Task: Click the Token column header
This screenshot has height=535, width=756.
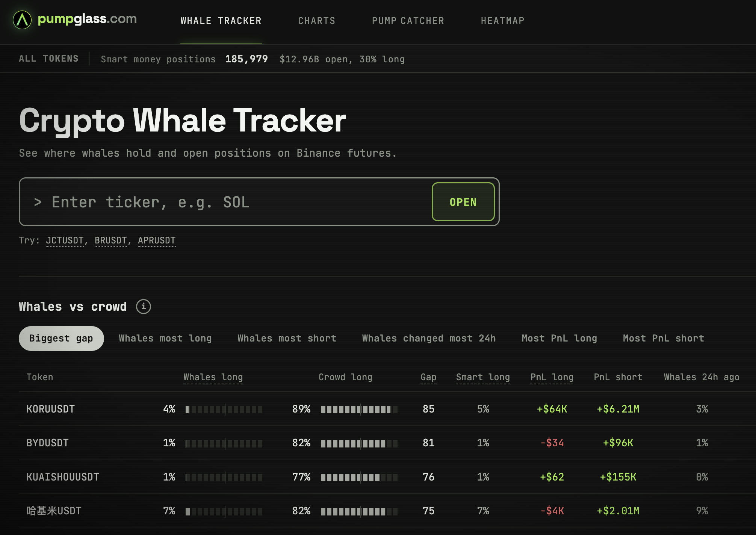Action: [x=40, y=377]
